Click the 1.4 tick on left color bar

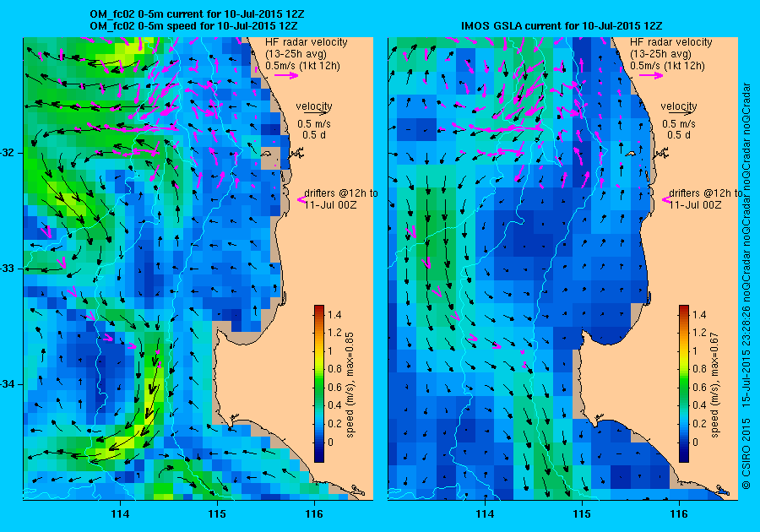pos(334,314)
